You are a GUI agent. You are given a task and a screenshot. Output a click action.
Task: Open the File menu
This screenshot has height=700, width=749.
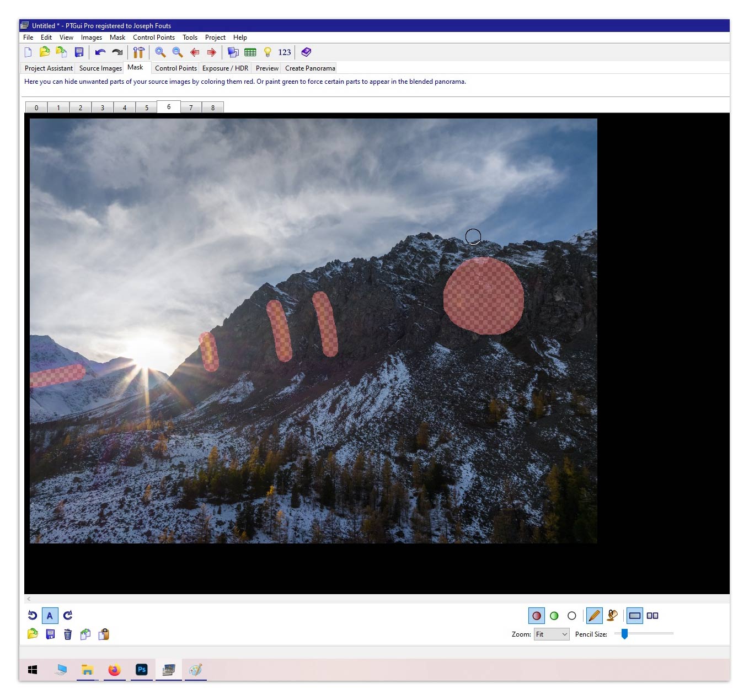point(28,37)
